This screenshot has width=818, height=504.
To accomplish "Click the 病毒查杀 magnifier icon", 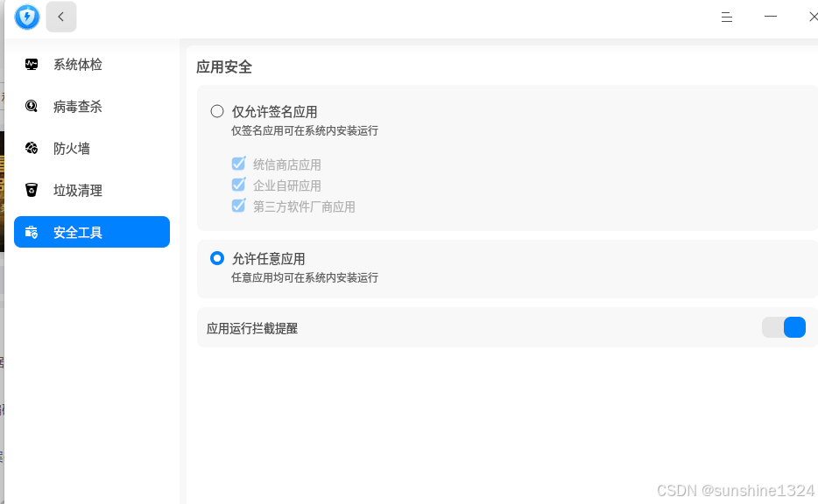I will coord(31,106).
